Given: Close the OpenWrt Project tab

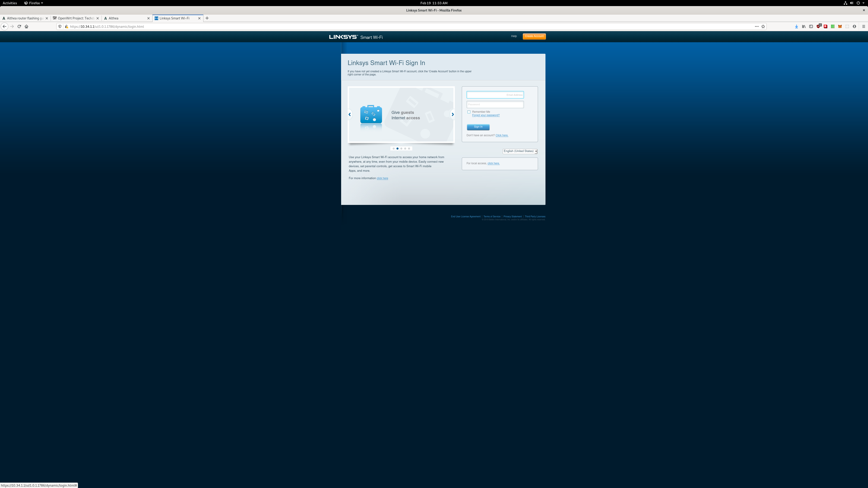Looking at the screenshot, I should pos(98,18).
